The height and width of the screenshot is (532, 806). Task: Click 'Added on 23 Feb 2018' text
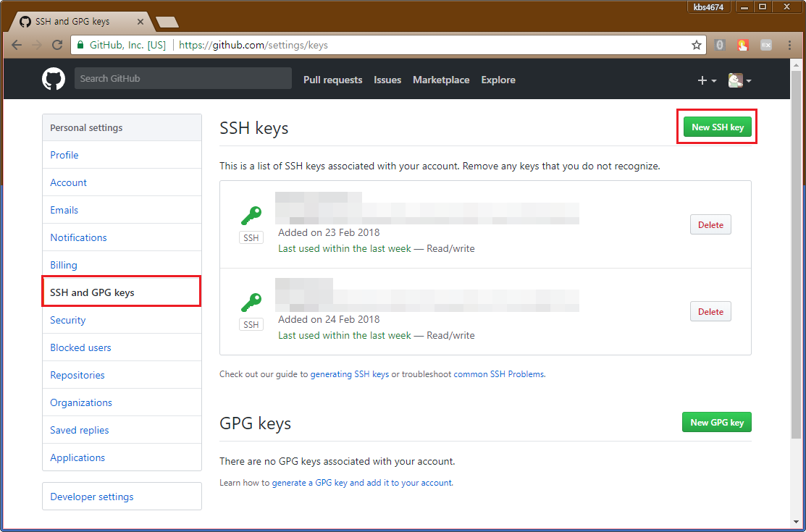[x=329, y=232]
